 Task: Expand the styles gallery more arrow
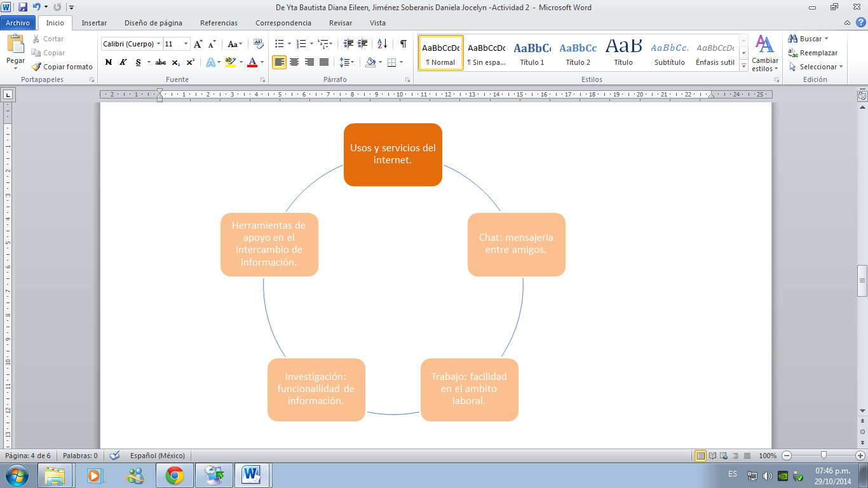[744, 66]
